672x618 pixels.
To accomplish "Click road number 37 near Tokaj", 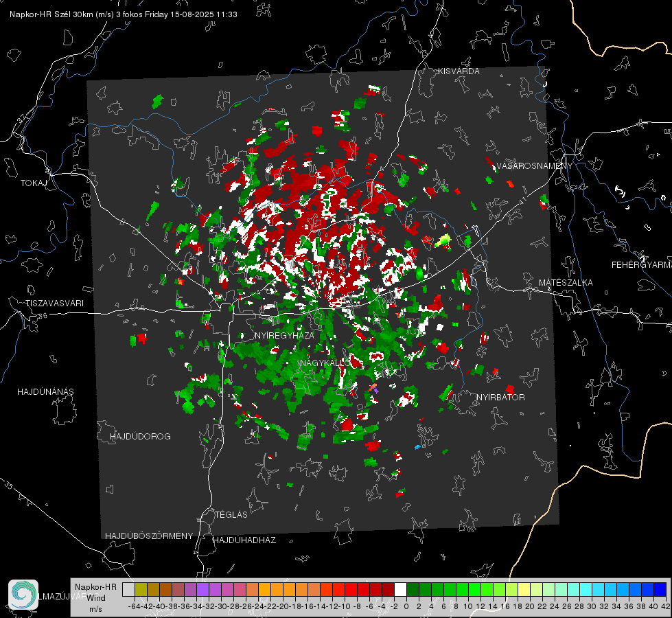I will coord(21,118).
